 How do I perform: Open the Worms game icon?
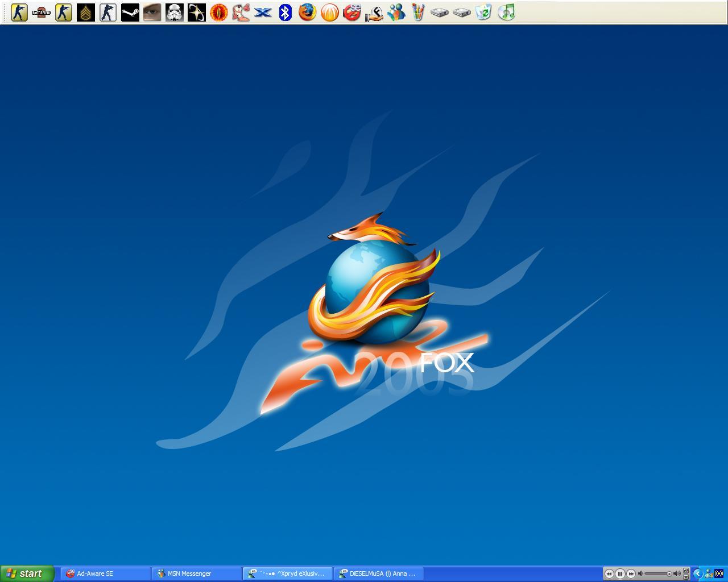[x=241, y=13]
